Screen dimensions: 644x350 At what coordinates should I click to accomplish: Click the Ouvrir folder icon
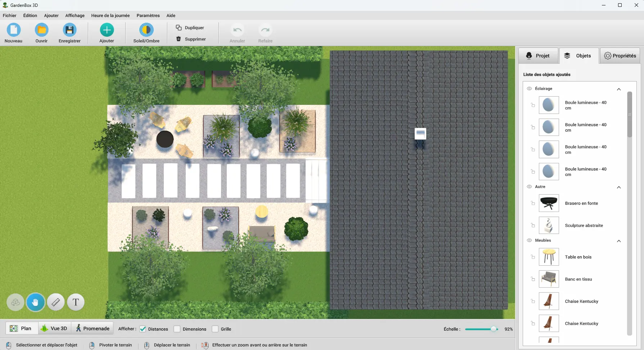(x=41, y=30)
